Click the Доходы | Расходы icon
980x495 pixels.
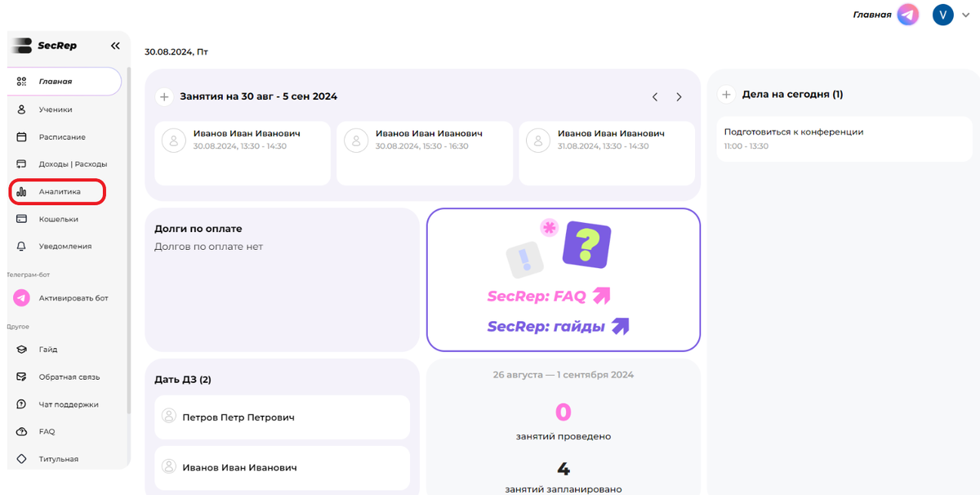pyautogui.click(x=22, y=164)
